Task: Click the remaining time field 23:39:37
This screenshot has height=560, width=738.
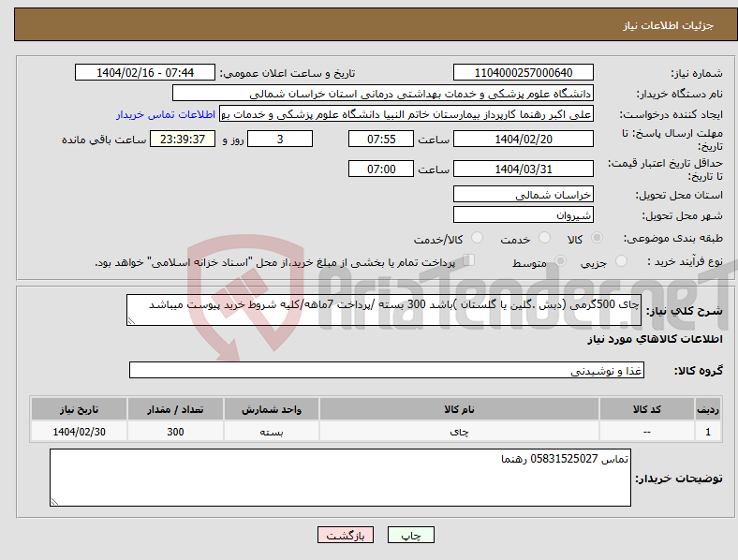Action: click(x=183, y=139)
